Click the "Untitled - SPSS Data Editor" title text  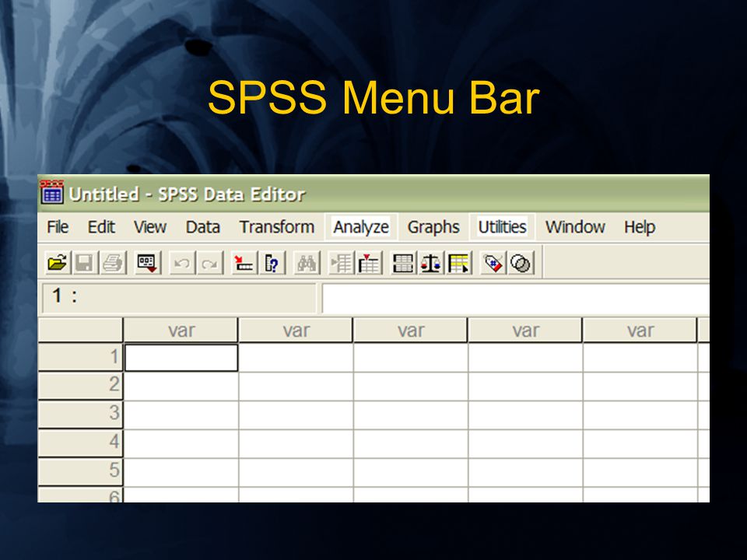pyautogui.click(x=188, y=194)
